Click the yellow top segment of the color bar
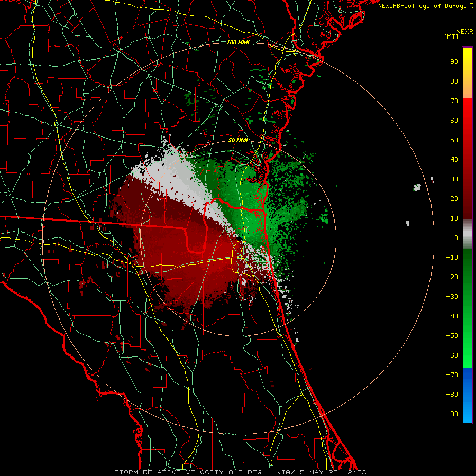 point(467,73)
